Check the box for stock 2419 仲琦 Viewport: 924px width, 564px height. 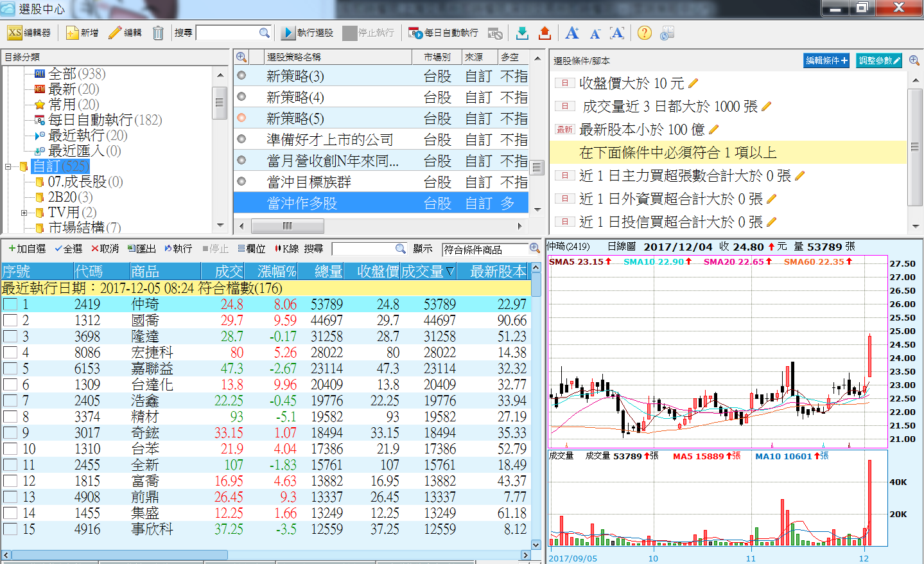10,304
